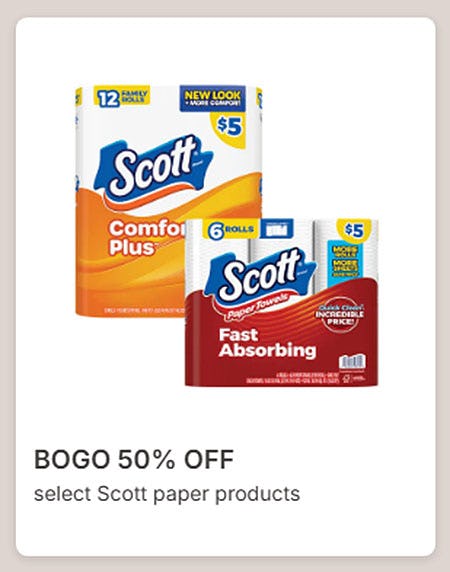
Task: Tap the 6 Rolls badge
Action: tap(231, 230)
